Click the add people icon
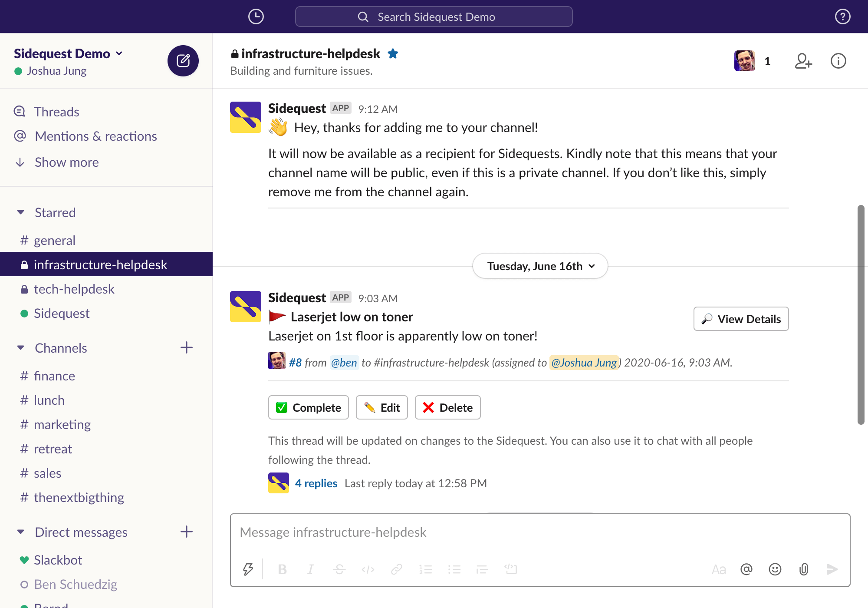This screenshot has height=608, width=868. pos(803,61)
